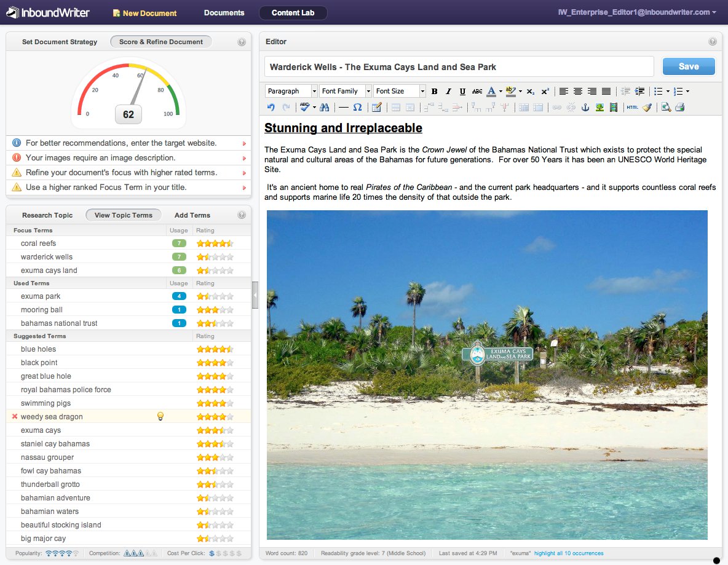Insert an anchor in the editor
This screenshot has height=565, width=728.
click(x=584, y=106)
